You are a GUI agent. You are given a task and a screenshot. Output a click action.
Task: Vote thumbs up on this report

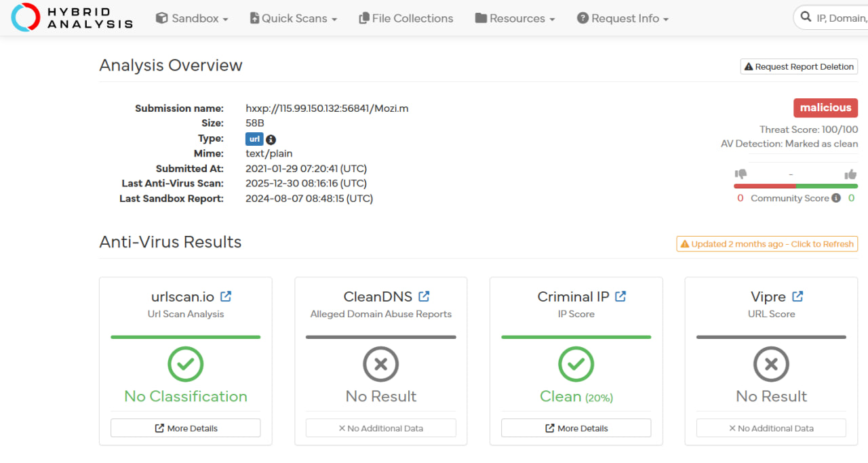(x=850, y=174)
